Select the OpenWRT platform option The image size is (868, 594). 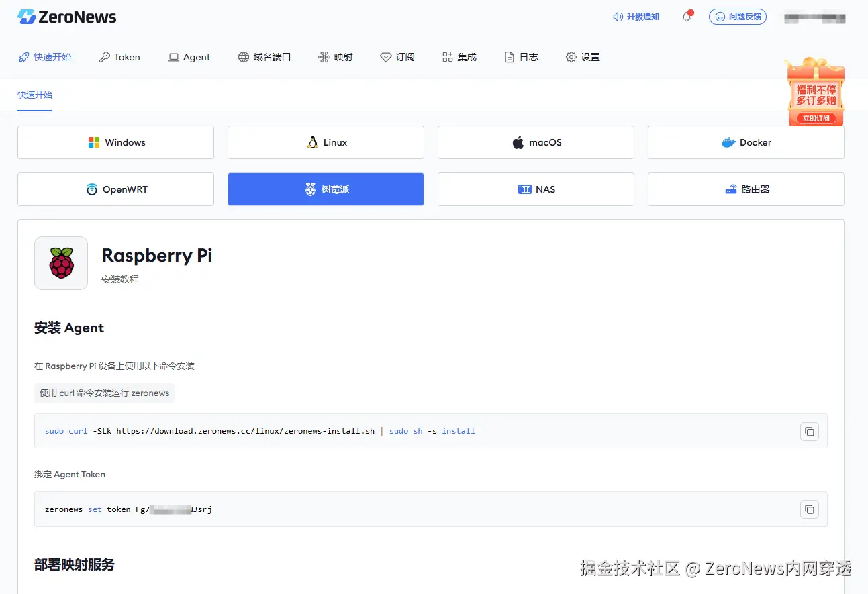115,189
